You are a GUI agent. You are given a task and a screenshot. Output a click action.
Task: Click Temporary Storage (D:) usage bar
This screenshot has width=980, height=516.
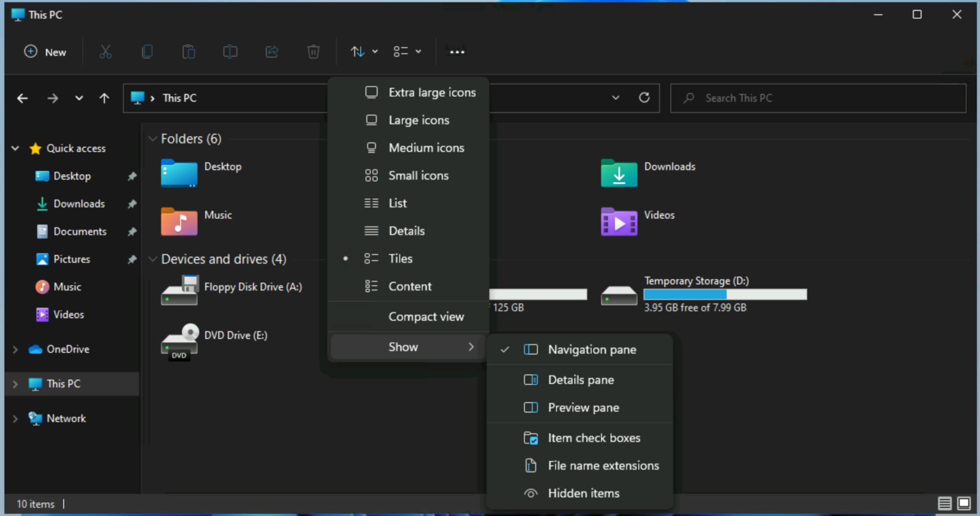coord(725,294)
